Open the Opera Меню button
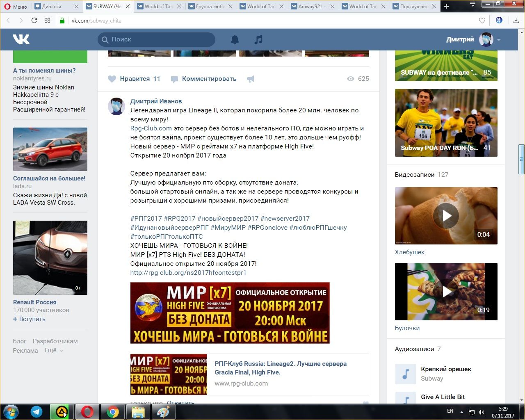Image resolution: width=525 pixels, height=420 pixels. tap(16, 6)
